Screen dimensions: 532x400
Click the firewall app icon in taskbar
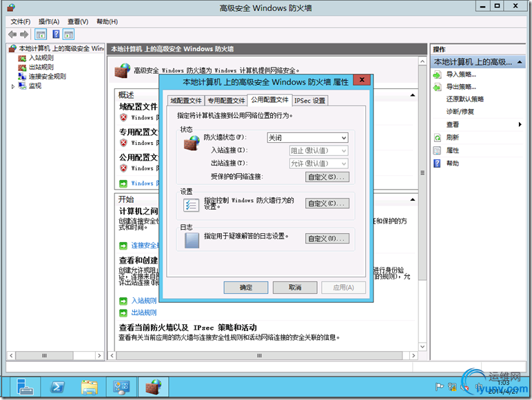point(154,387)
